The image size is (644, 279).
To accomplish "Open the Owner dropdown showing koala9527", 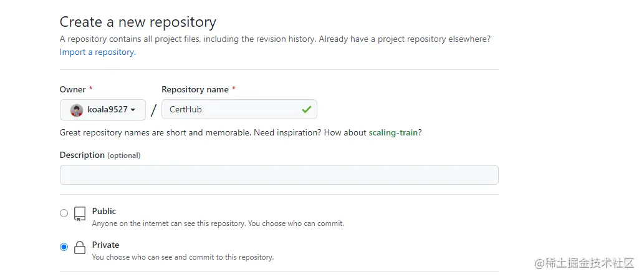I will (x=103, y=110).
